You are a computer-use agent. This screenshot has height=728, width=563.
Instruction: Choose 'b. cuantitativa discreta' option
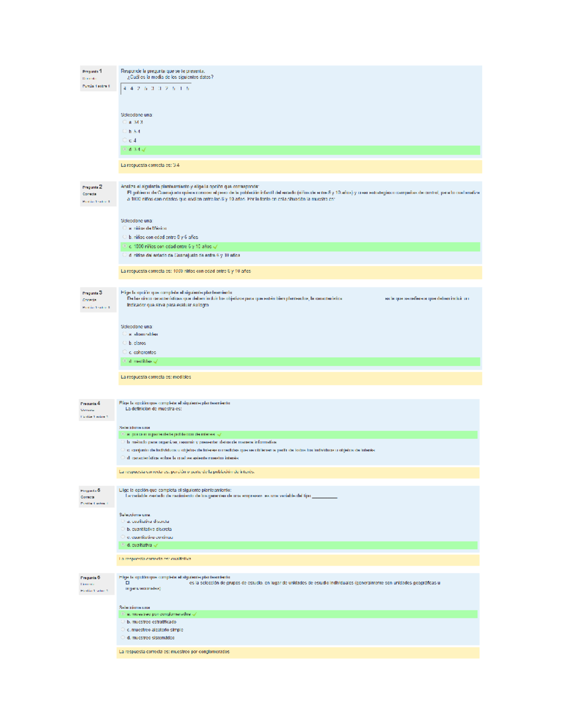[123, 529]
